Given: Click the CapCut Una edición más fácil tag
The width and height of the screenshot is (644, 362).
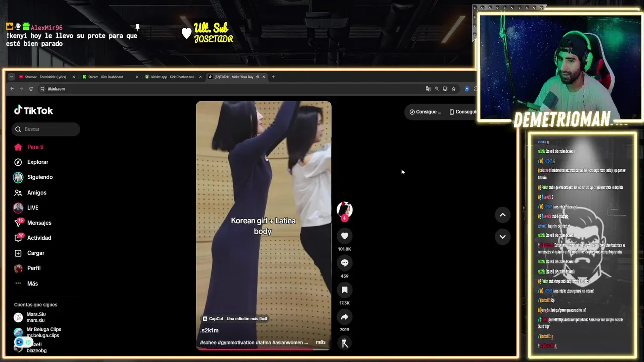Looking at the screenshot, I should pyautogui.click(x=235, y=319).
